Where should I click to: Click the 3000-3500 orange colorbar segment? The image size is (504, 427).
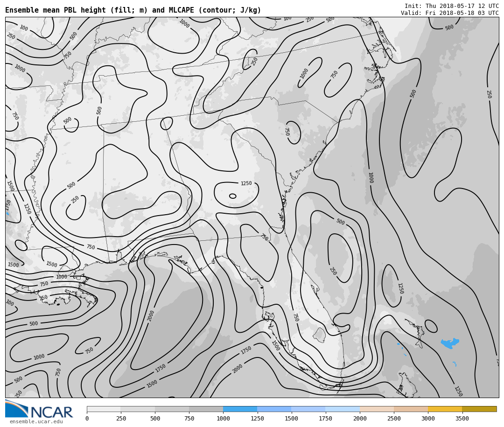[x=445, y=409]
